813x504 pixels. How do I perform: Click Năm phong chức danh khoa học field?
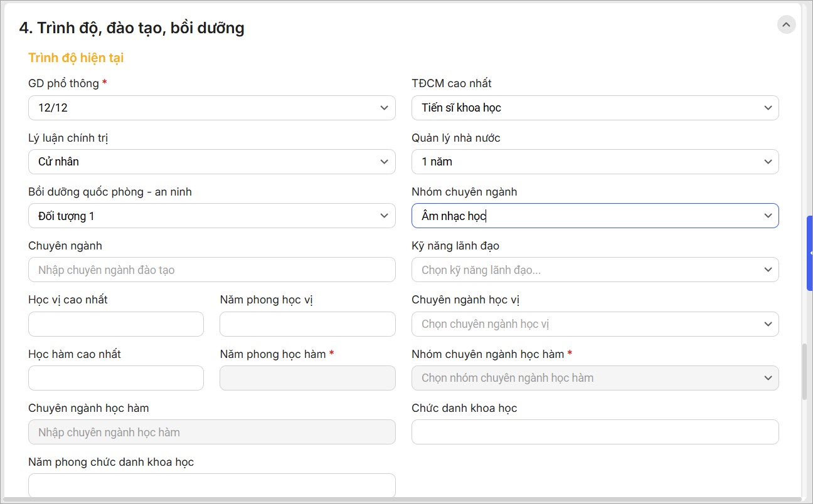tap(211, 486)
